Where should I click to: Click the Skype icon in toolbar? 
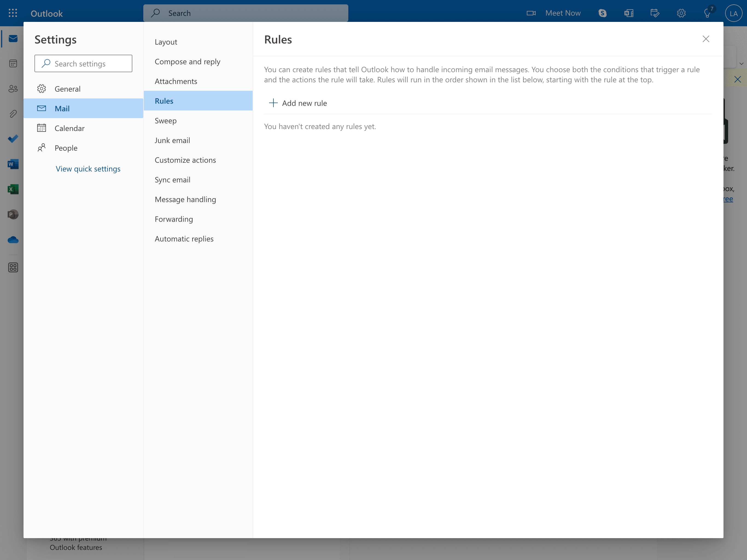pos(603,13)
